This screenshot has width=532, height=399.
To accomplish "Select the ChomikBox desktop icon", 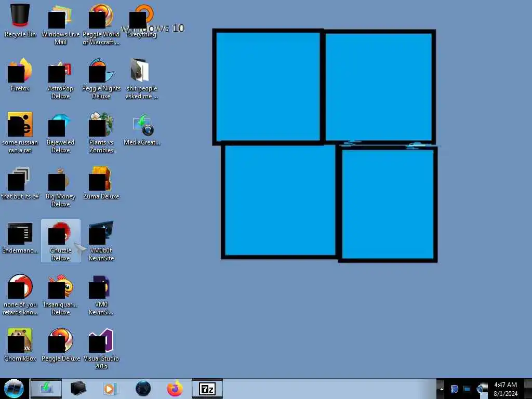I will (20, 345).
